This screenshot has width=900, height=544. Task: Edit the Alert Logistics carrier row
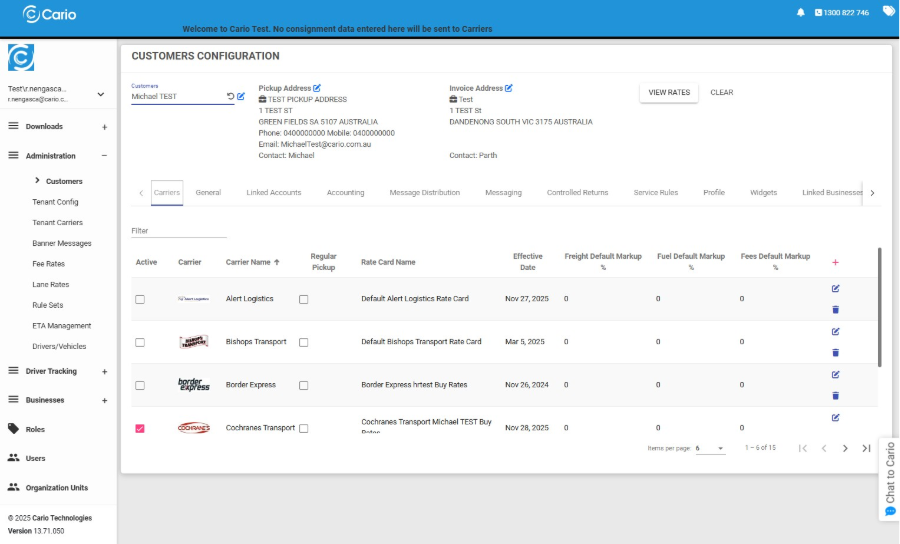(x=835, y=289)
